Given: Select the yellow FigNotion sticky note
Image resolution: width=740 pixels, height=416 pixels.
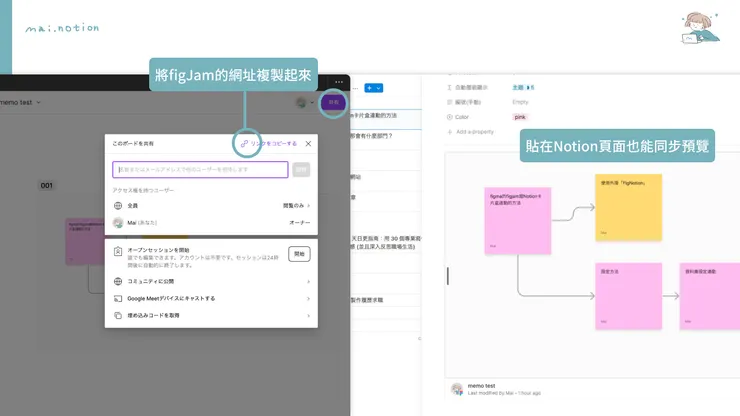Looking at the screenshot, I should tap(628, 207).
